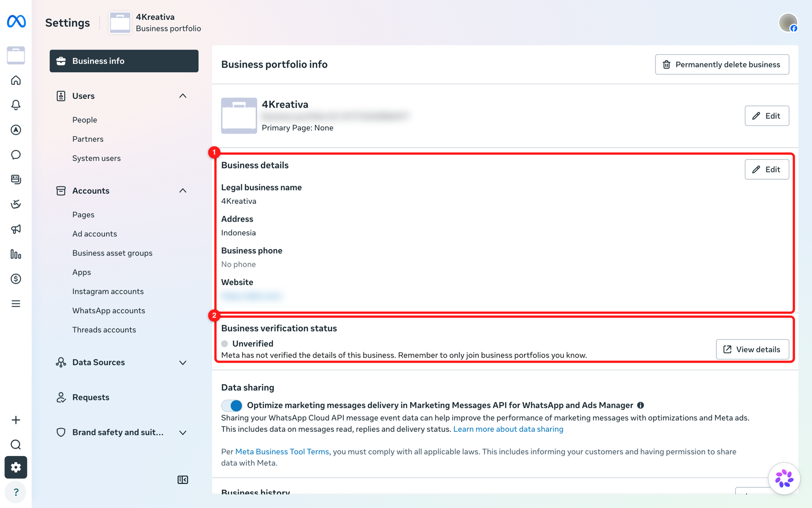
Task: Open profile avatar in top right
Action: (x=788, y=23)
